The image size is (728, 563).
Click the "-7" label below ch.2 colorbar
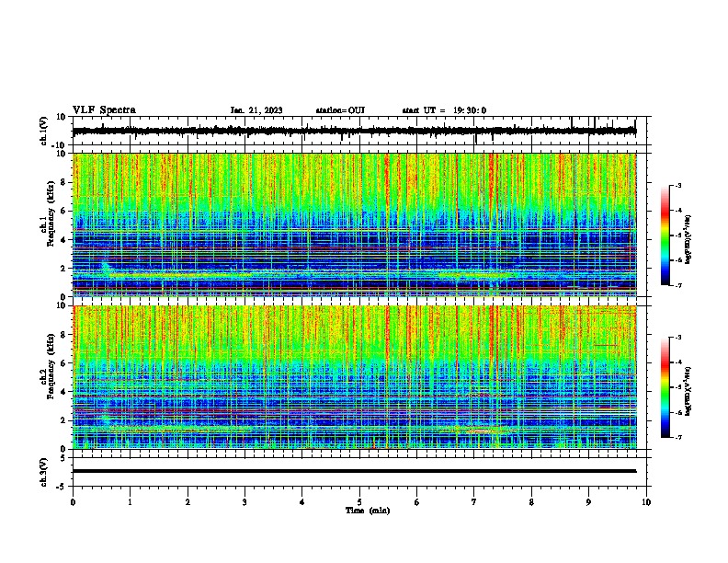coord(677,437)
